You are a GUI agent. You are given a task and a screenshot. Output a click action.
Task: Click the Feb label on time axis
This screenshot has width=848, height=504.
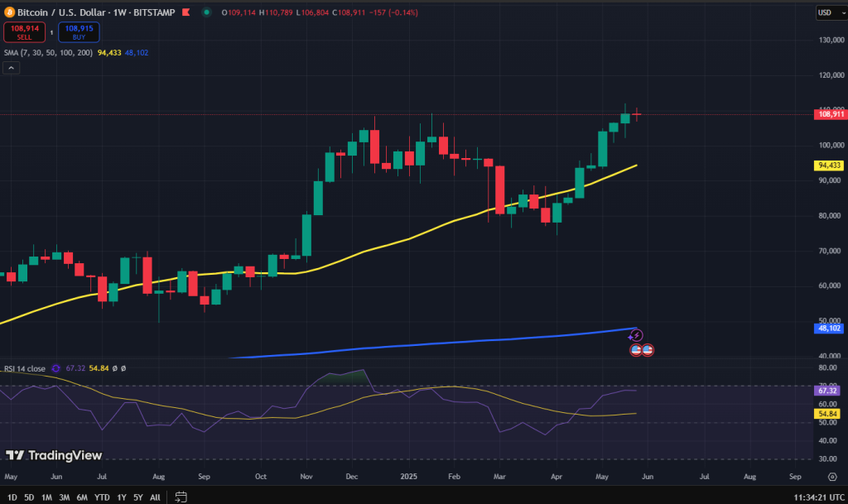tap(454, 477)
